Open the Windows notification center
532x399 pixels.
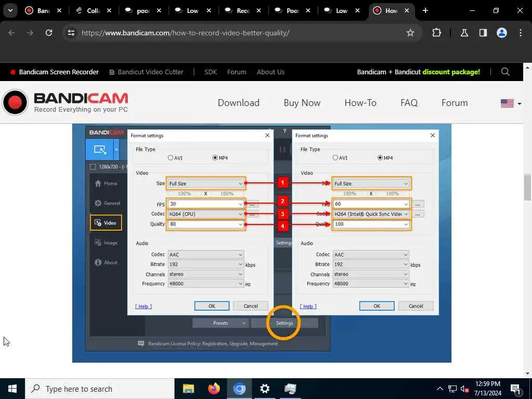pyautogui.click(x=516, y=389)
